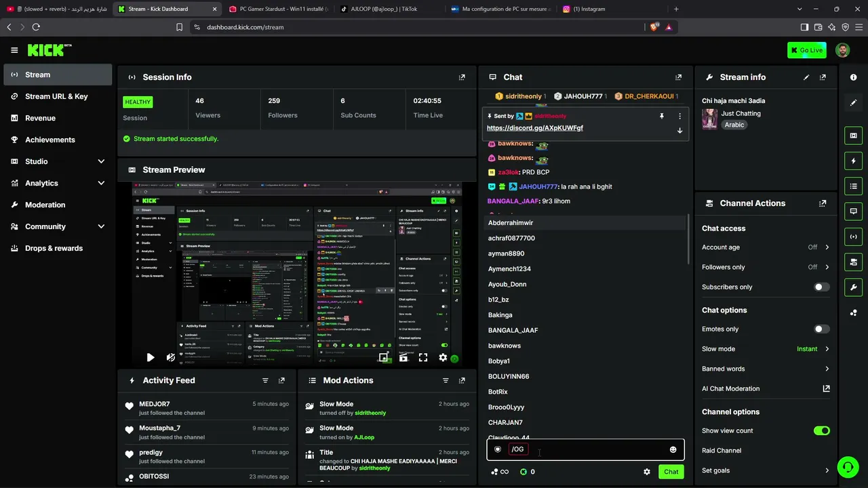Pop out the Session Info panel

[462, 77]
